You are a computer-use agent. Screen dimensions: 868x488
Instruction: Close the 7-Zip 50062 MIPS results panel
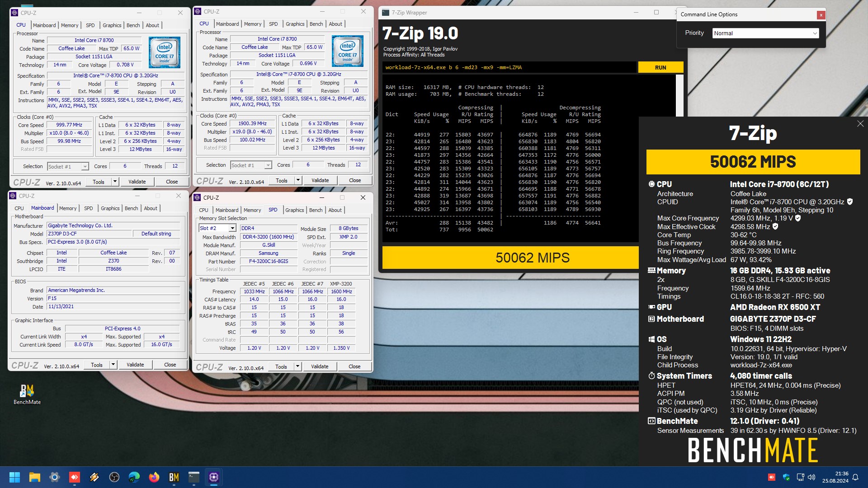coord(860,124)
